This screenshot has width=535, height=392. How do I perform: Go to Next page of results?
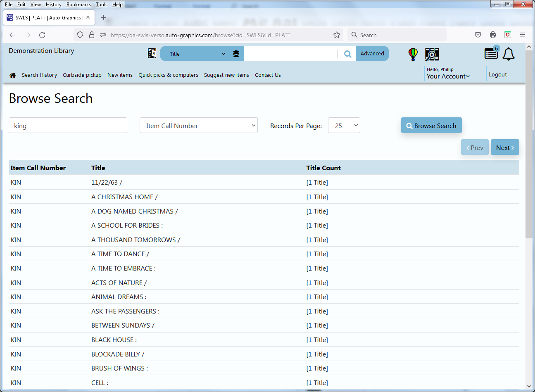[x=505, y=147]
